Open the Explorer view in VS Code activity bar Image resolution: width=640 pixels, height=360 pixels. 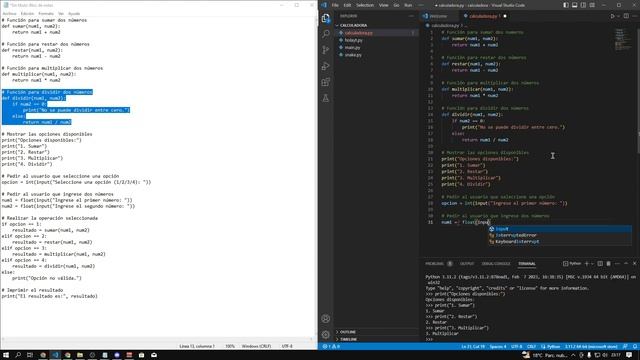(x=326, y=18)
